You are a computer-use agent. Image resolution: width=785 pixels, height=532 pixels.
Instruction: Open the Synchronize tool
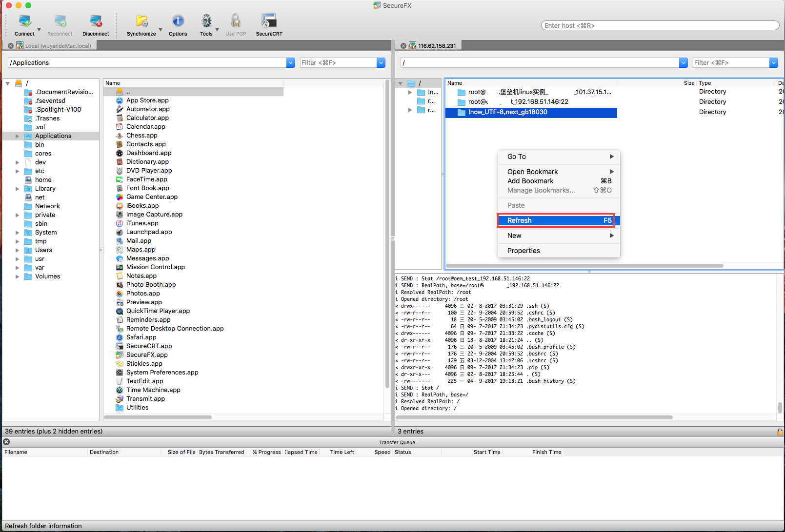click(x=141, y=22)
